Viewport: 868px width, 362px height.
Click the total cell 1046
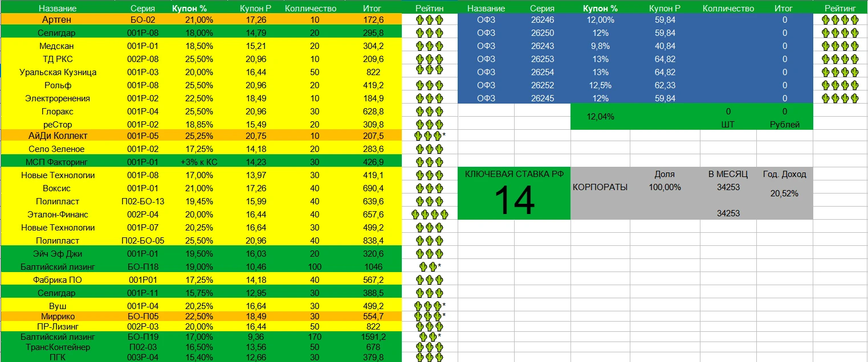374,266
